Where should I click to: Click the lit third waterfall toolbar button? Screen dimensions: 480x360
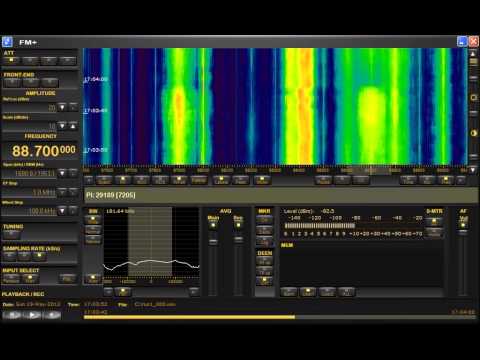pyautogui.click(x=123, y=181)
